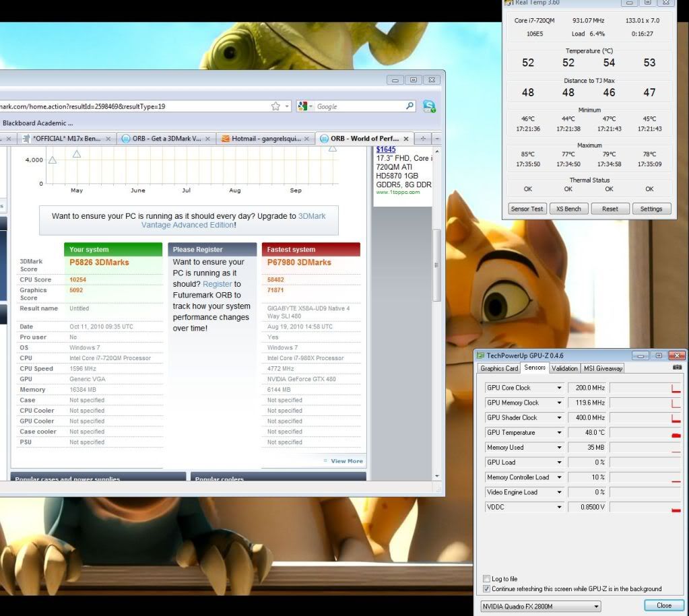Click the browser page scroll-down arrow

437,476
